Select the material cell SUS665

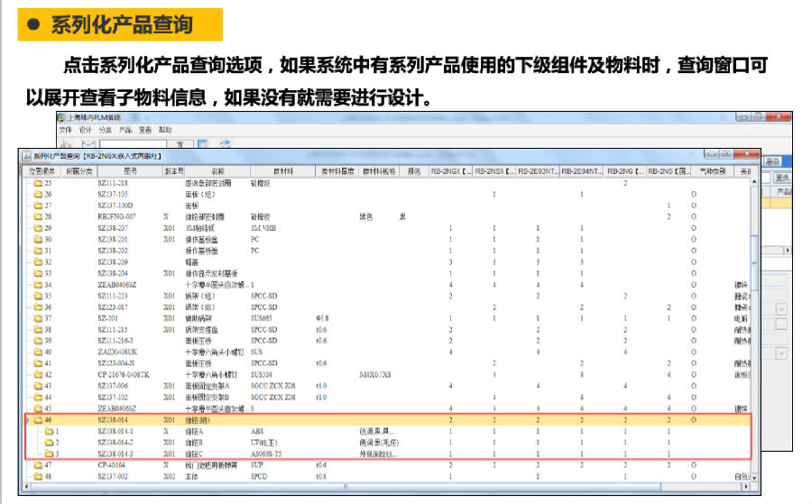coord(262,319)
